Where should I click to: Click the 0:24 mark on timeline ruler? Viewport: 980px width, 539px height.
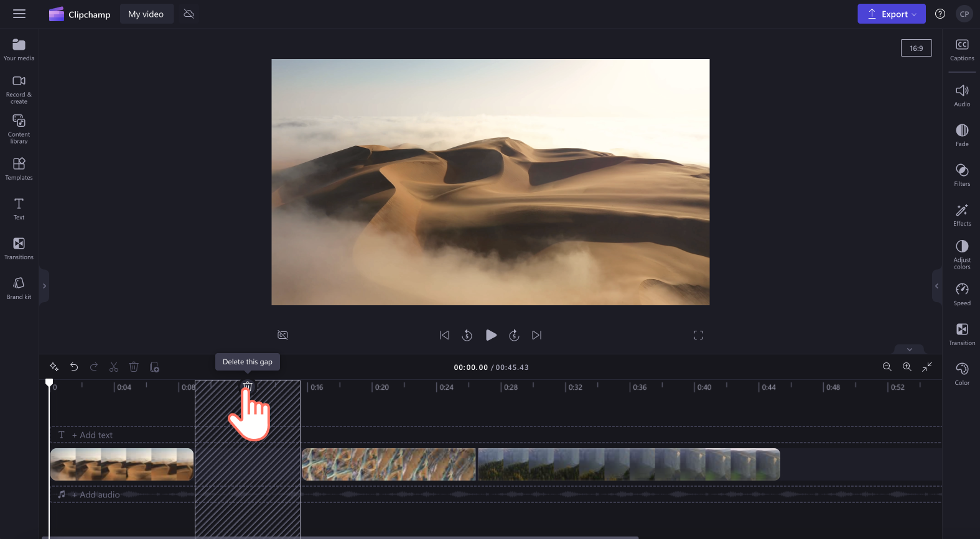click(446, 387)
